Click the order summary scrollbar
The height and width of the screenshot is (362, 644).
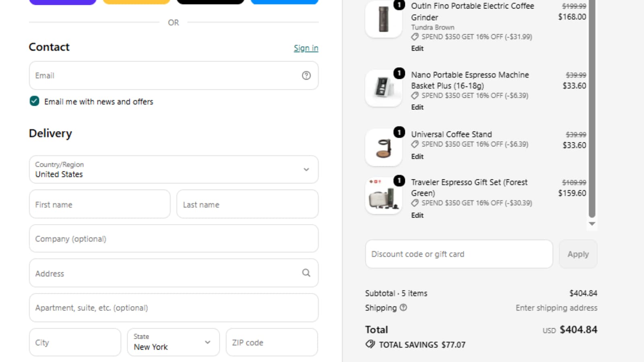(x=592, y=109)
